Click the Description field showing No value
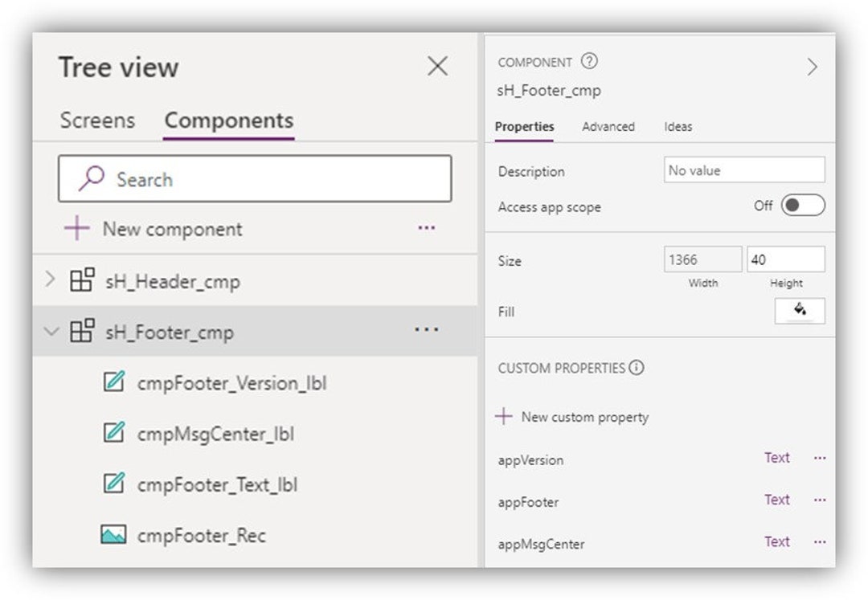Image resolution: width=868 pixels, height=600 pixels. click(743, 169)
